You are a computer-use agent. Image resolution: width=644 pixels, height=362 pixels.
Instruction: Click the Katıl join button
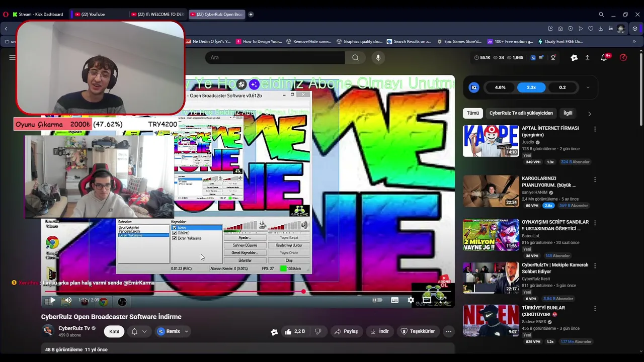114,331
